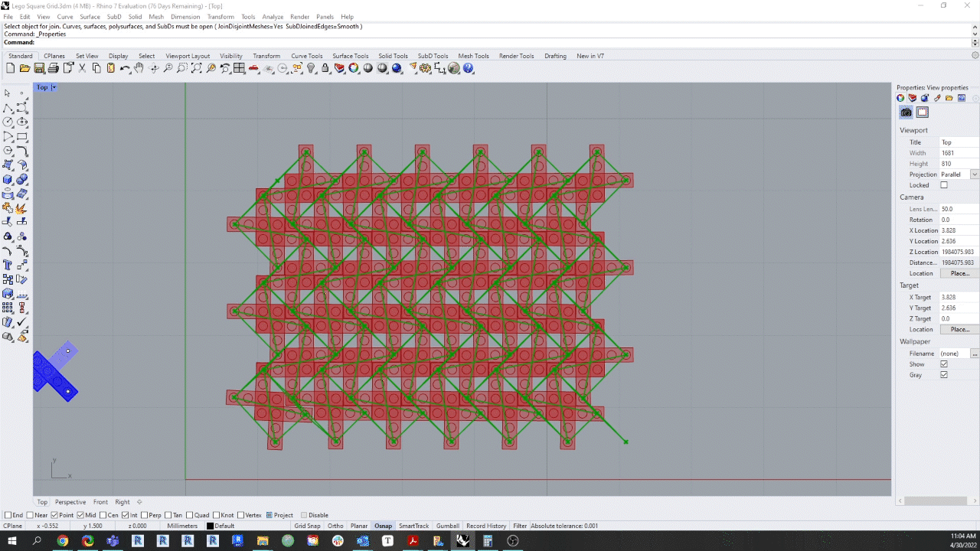The width and height of the screenshot is (980, 551).
Task: Uncheck the wallpaper Gray checkbox
Action: (944, 375)
